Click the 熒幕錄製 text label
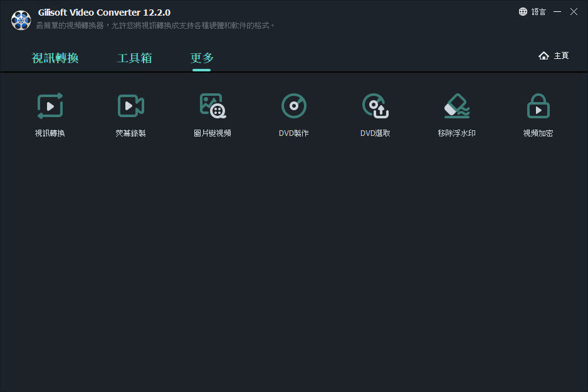 click(x=130, y=133)
